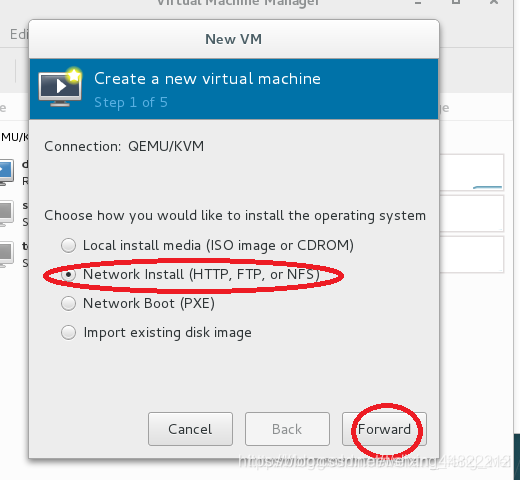
Task: Close the Virtual Machine Manager window
Action: (x=494, y=2)
